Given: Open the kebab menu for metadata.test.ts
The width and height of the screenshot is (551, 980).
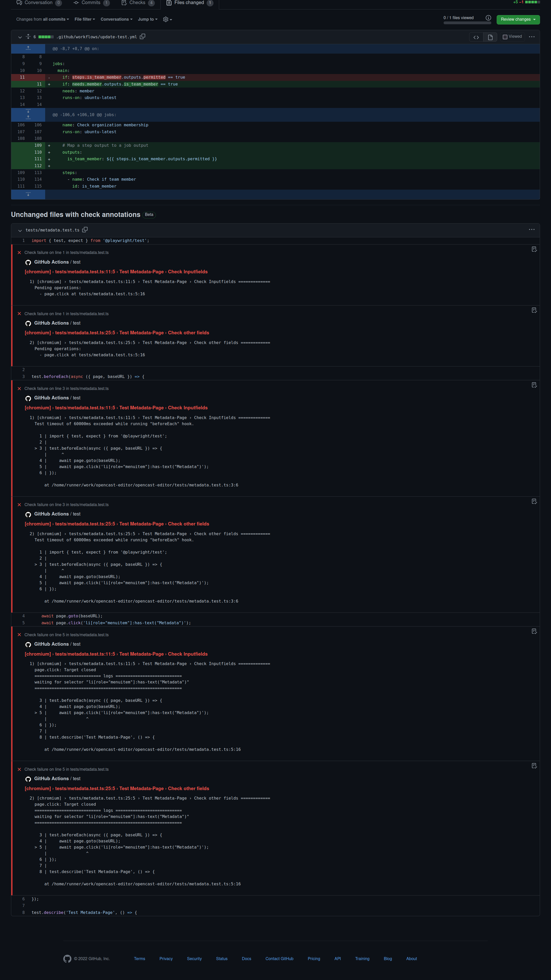Looking at the screenshot, I should pyautogui.click(x=532, y=230).
